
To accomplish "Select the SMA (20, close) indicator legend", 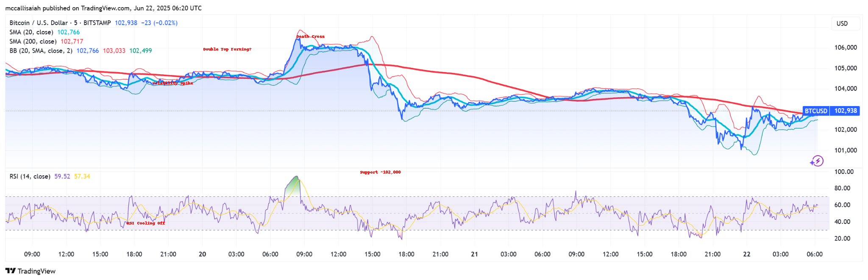I will 31,32.
